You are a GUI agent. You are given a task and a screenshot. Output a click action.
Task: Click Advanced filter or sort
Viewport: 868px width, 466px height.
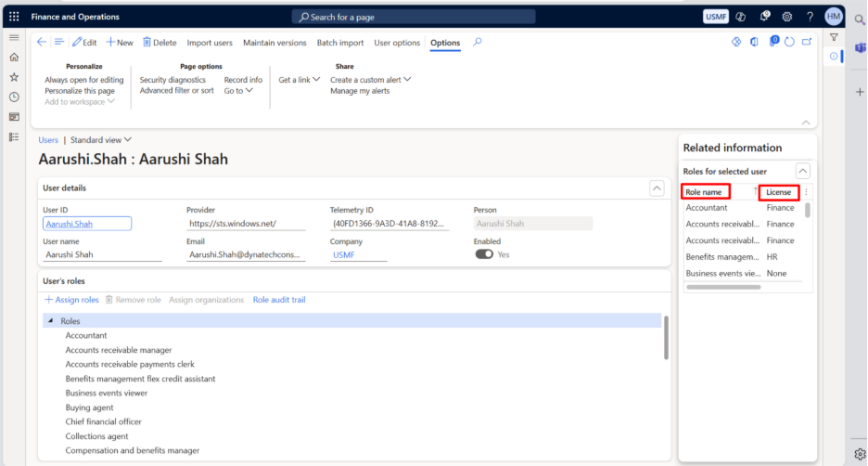point(176,91)
